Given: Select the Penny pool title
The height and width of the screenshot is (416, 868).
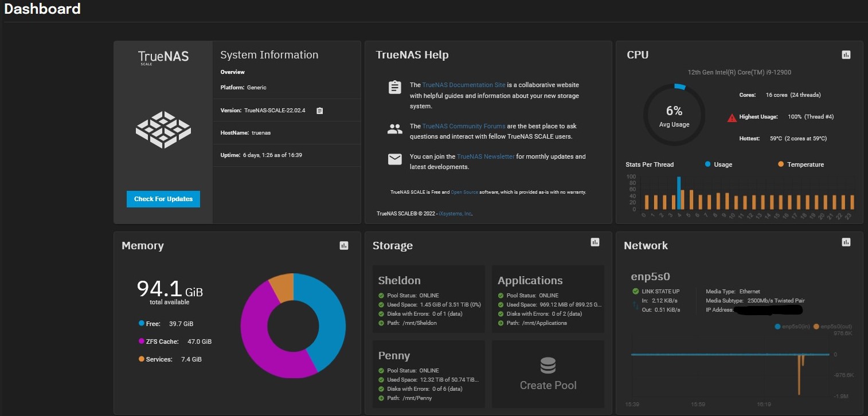Looking at the screenshot, I should point(394,355).
